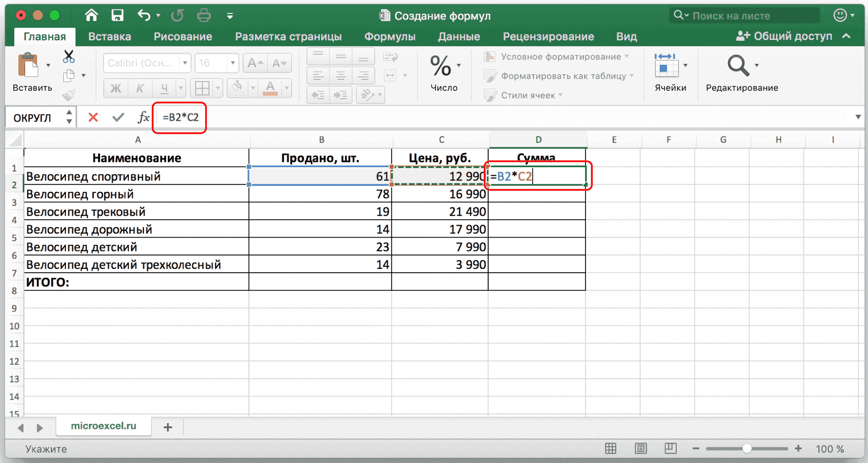Screen dimensions: 868x463
Task: Open Условное форматирование menu
Action: coord(560,57)
